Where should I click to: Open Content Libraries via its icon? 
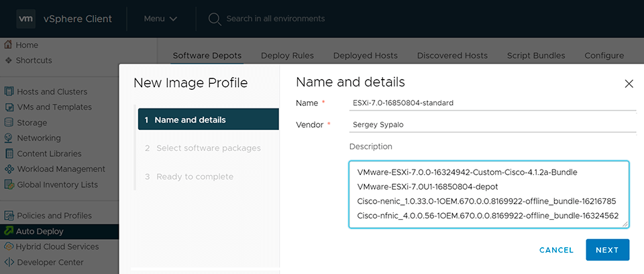[x=9, y=153]
